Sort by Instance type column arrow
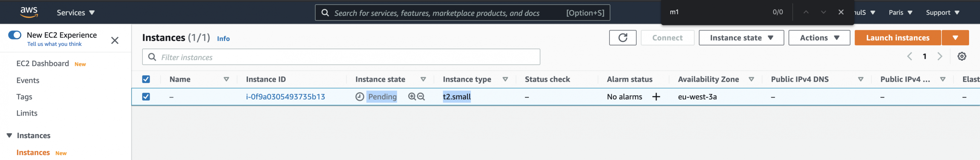The width and height of the screenshot is (980, 160). 505,79
